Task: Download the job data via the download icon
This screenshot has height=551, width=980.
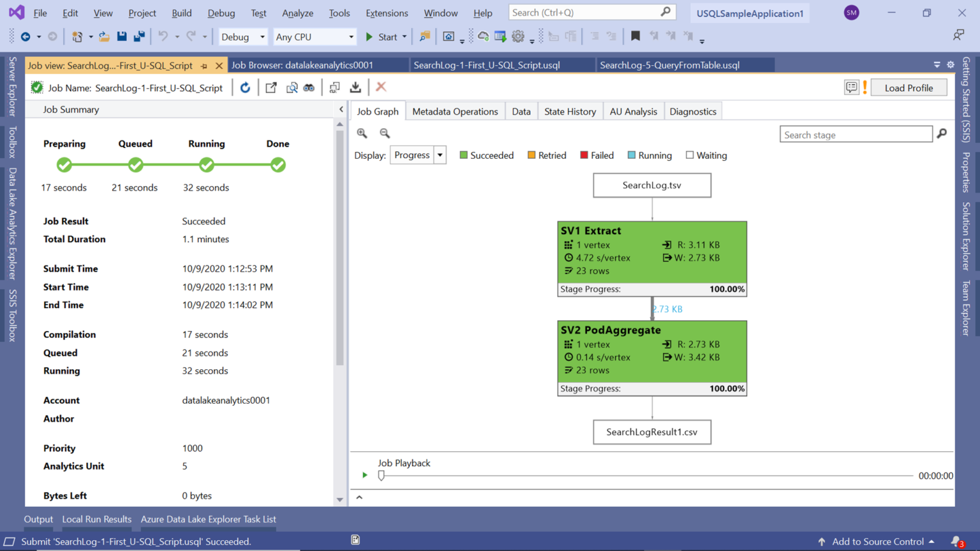Action: pyautogui.click(x=355, y=87)
